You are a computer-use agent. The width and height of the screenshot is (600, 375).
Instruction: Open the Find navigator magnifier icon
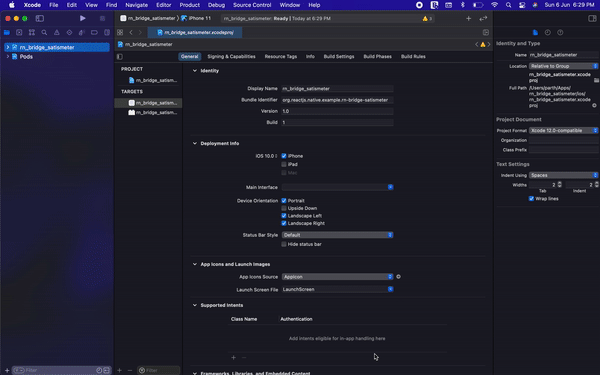pos(44,33)
